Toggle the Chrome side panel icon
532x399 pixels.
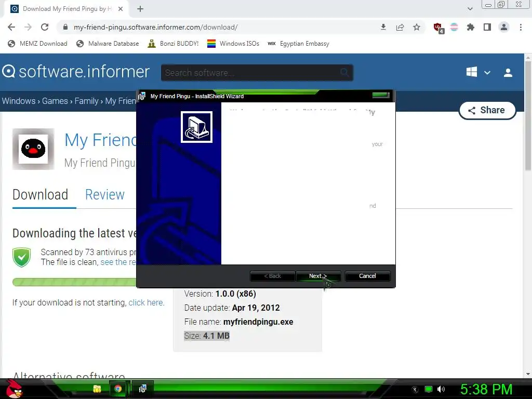[x=487, y=27]
